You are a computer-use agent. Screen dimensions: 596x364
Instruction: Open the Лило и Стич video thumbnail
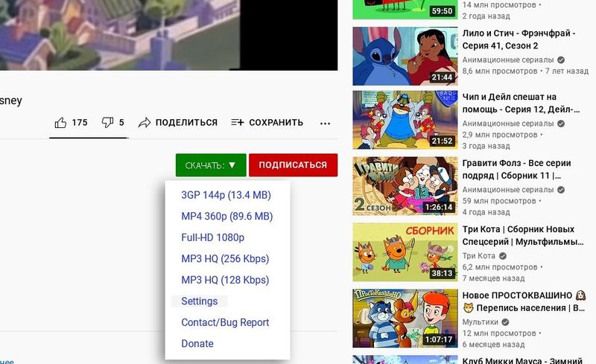point(405,57)
